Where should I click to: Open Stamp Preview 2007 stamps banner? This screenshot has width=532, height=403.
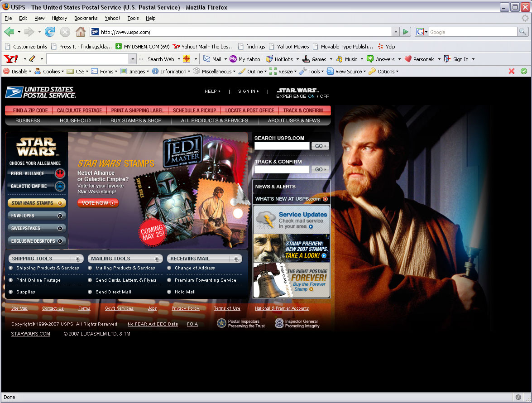tap(292, 248)
